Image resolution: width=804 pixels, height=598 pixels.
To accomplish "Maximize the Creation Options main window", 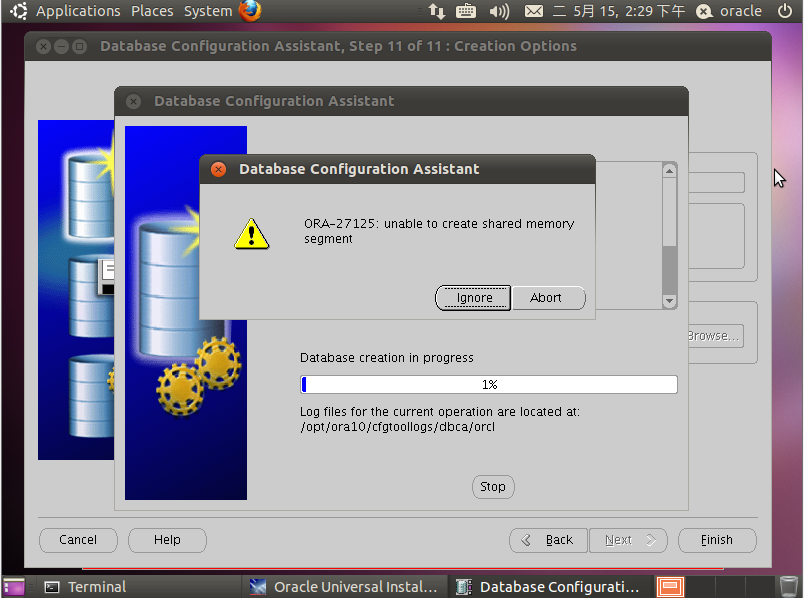I will coord(79,47).
